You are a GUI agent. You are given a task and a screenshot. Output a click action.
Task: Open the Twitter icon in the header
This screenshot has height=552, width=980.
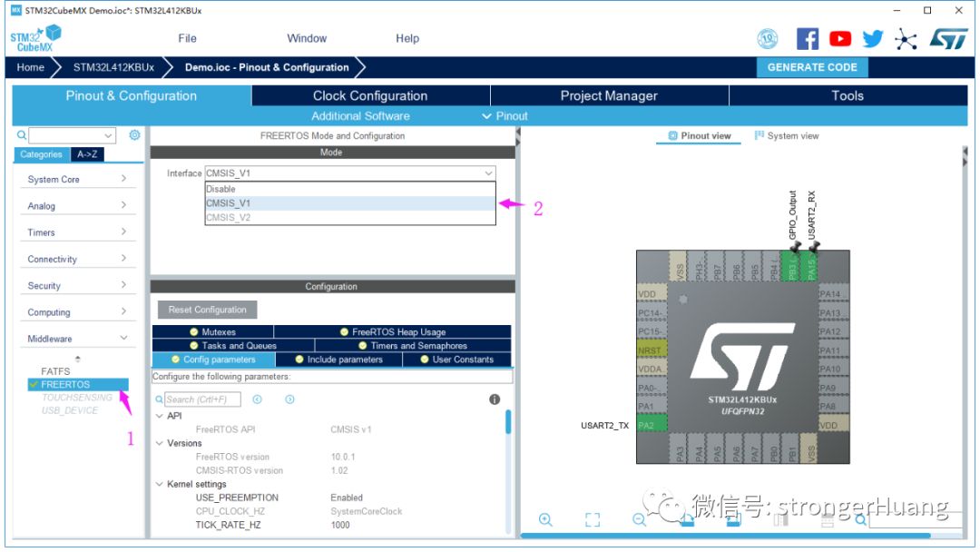click(873, 39)
